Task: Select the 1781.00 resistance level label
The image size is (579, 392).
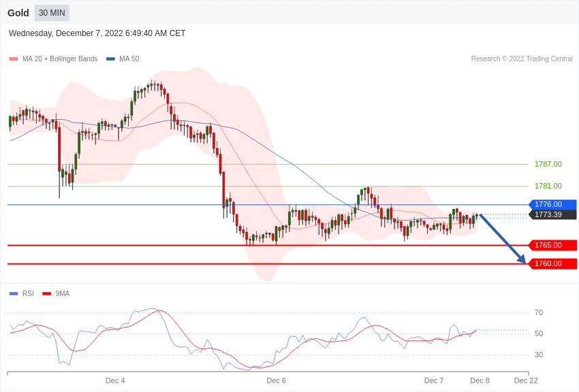Action: click(548, 186)
